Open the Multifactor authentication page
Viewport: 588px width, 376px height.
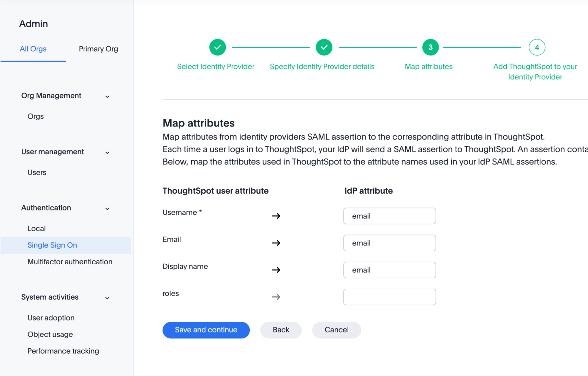pos(70,262)
